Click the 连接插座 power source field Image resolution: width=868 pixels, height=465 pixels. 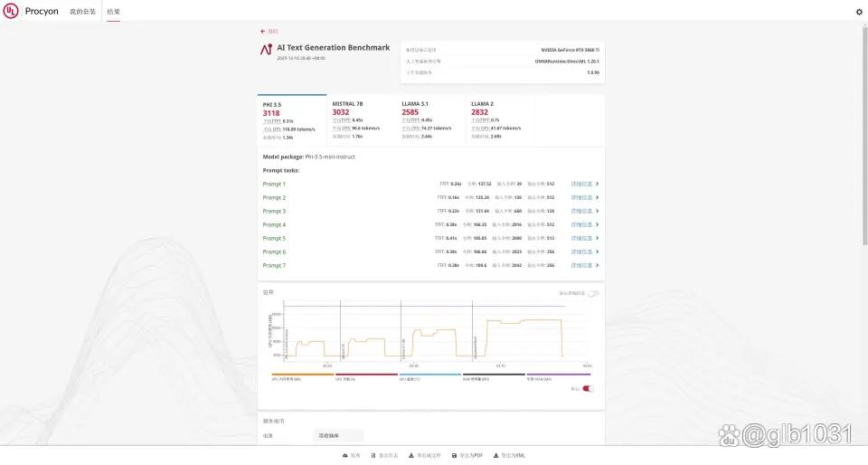[338, 436]
